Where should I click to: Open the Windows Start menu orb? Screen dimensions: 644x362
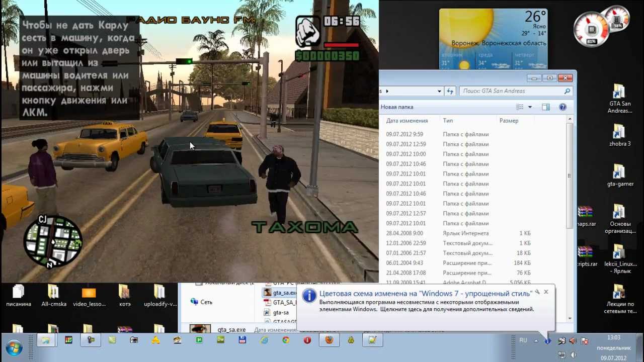[14, 347]
